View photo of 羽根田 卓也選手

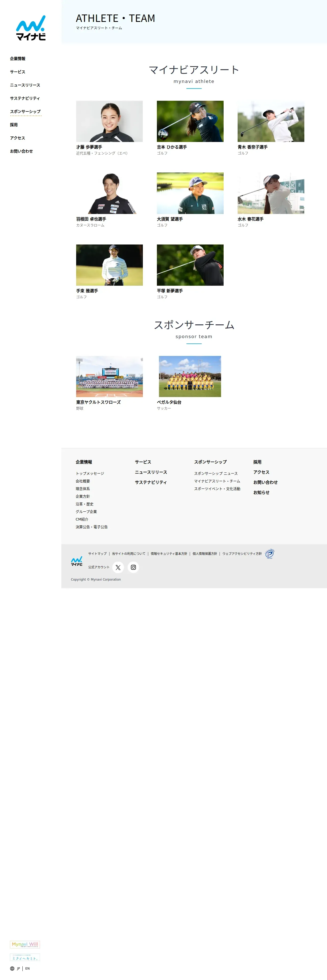(109, 193)
